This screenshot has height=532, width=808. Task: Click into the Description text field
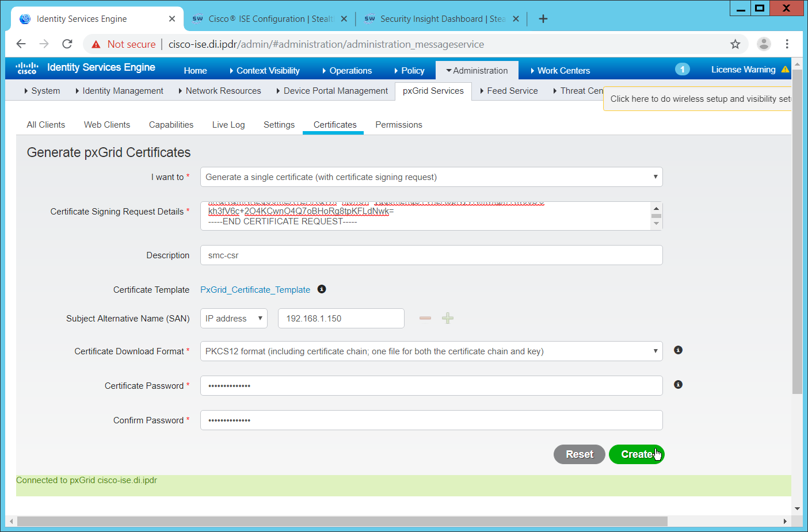tap(431, 255)
